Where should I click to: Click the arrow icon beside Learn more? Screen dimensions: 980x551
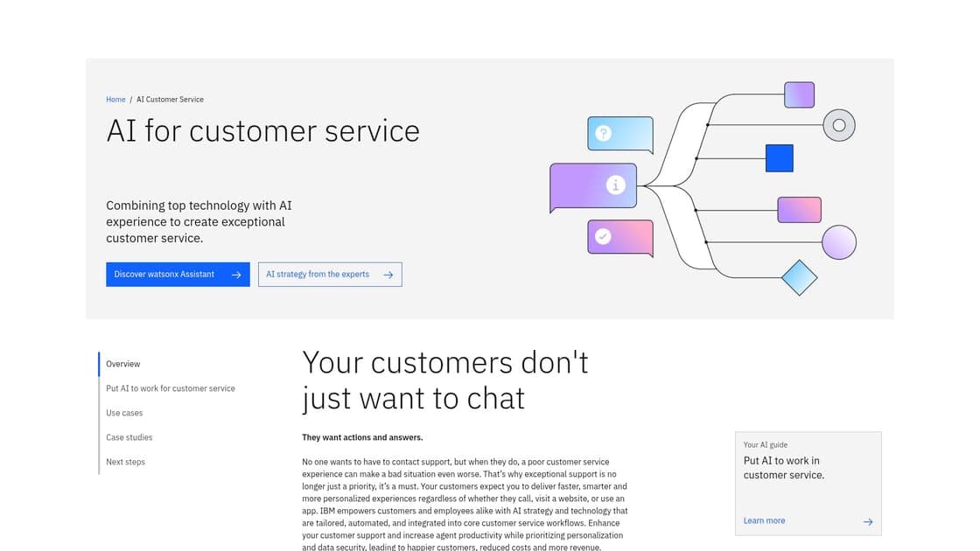(867, 521)
